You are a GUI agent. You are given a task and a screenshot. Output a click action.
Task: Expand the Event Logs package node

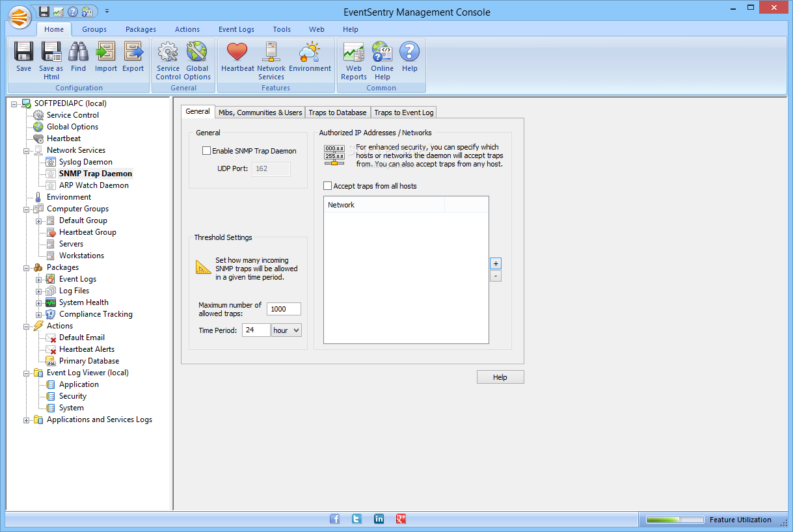pos(39,279)
